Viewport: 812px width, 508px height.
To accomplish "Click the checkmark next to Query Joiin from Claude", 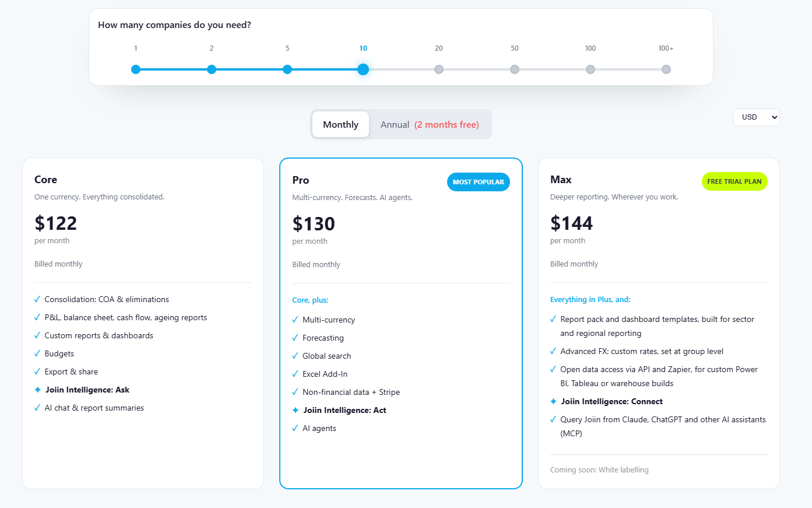I will [x=553, y=419].
